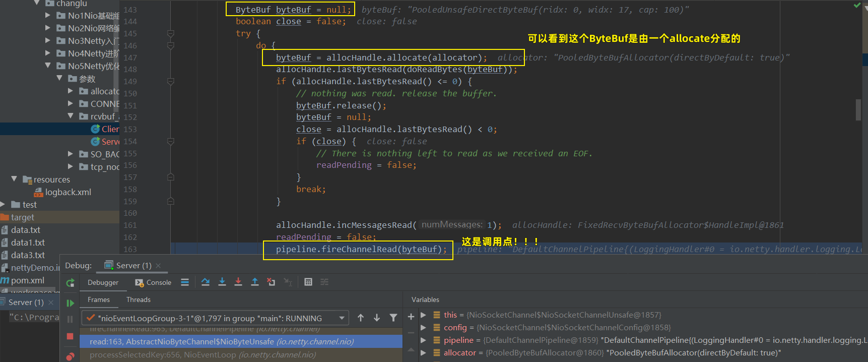Switch to the Debugger tab
868x362 pixels.
click(x=103, y=282)
